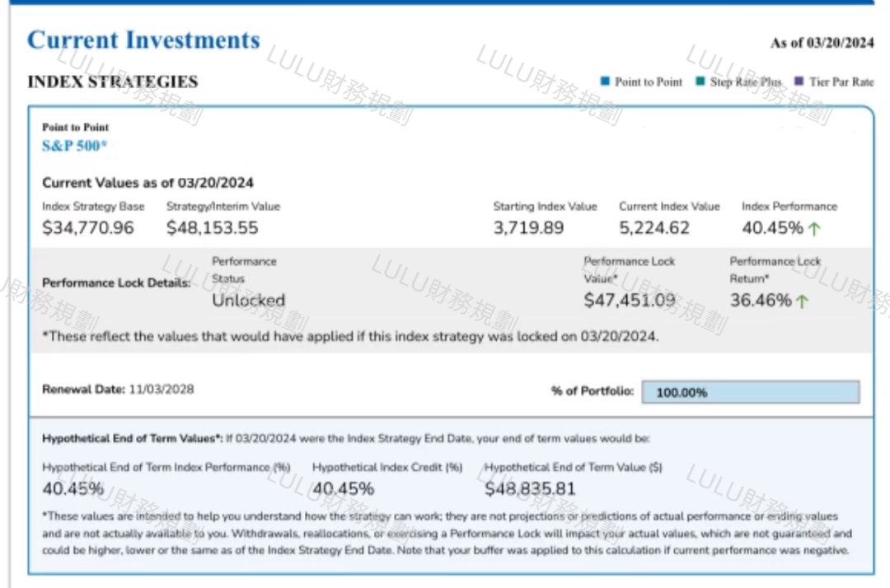Screen dimensions: 890x588
Task: Click the Point to Point legend label
Action: tap(649, 82)
